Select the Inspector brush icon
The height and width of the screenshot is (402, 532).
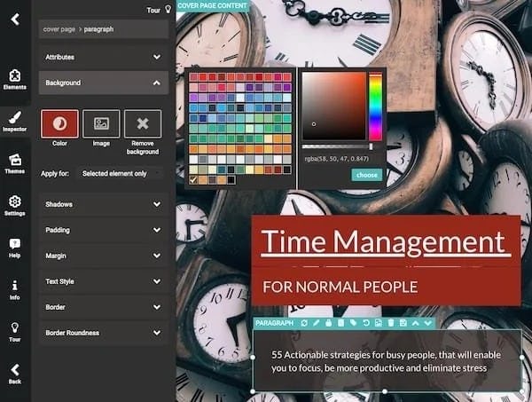(x=15, y=121)
